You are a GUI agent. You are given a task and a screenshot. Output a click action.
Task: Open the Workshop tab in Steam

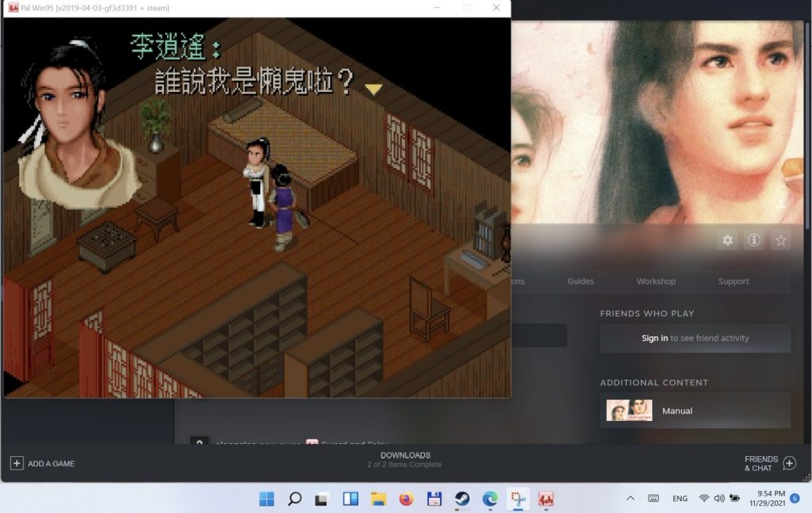(x=656, y=281)
